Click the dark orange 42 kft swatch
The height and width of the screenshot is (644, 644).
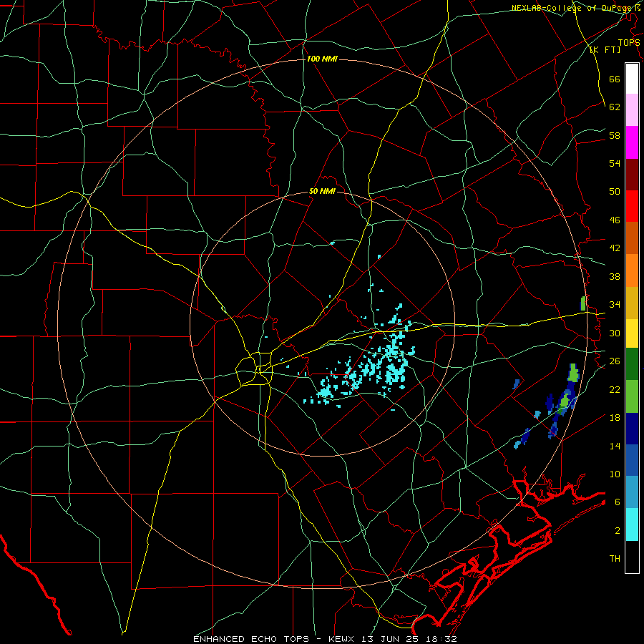click(632, 238)
